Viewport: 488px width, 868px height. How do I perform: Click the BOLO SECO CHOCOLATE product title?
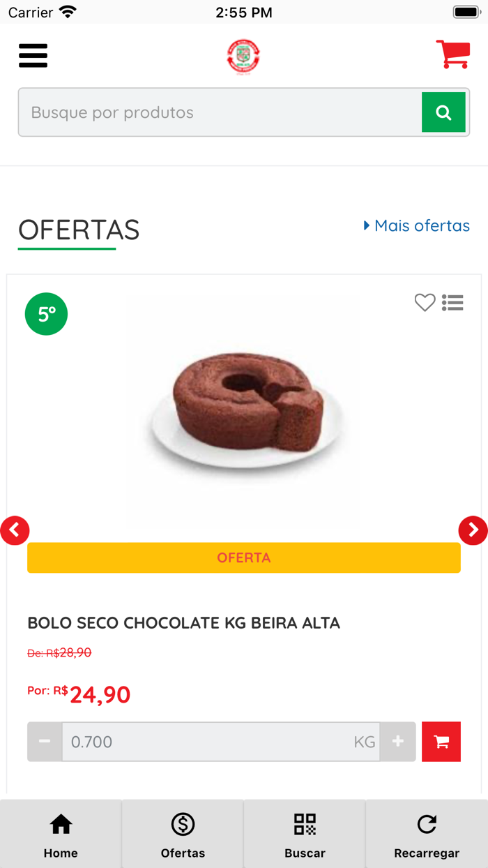(183, 623)
